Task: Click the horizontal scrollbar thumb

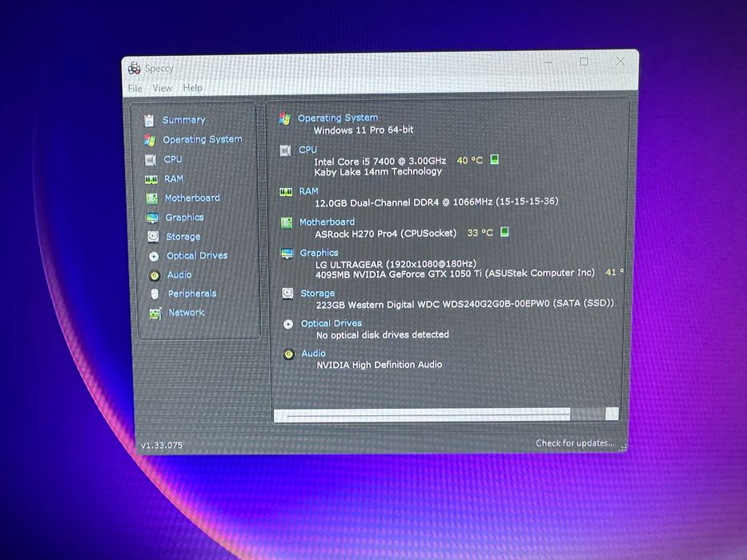Action: click(x=422, y=414)
